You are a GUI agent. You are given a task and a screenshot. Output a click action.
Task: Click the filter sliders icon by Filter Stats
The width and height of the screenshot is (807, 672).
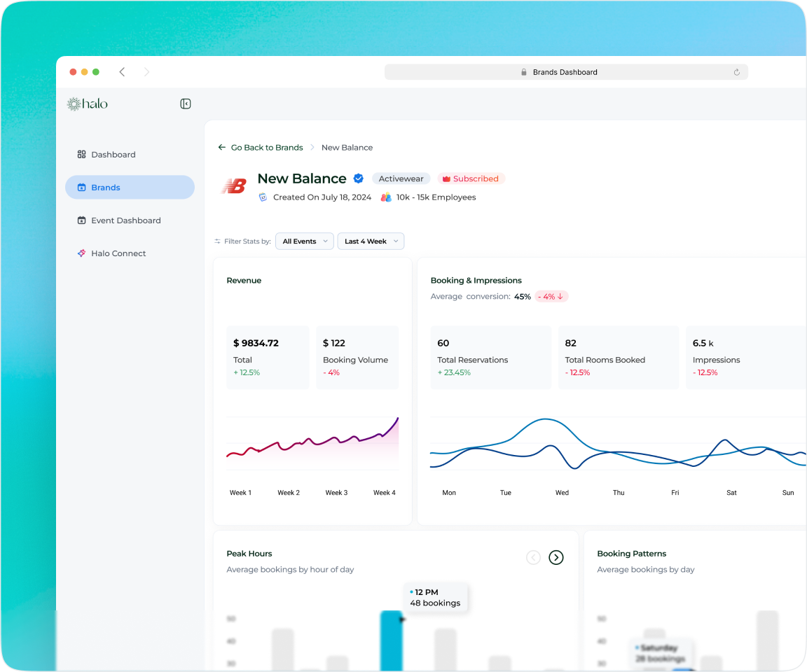218,241
